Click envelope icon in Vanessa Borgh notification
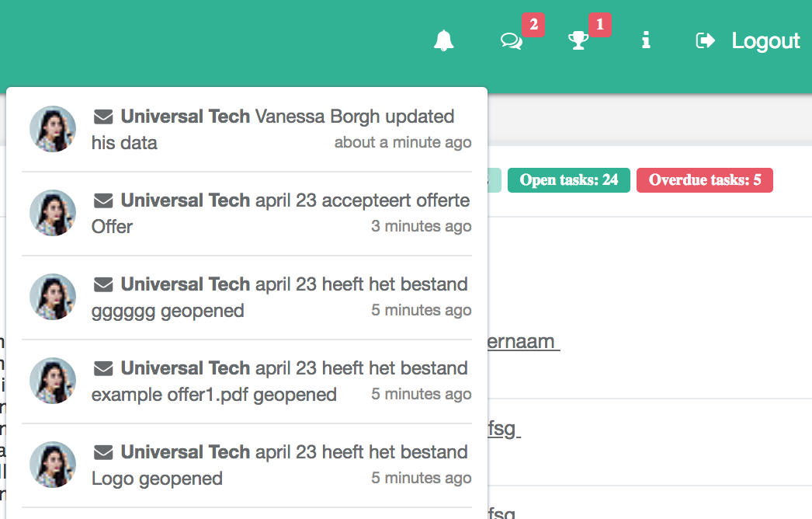 point(103,117)
